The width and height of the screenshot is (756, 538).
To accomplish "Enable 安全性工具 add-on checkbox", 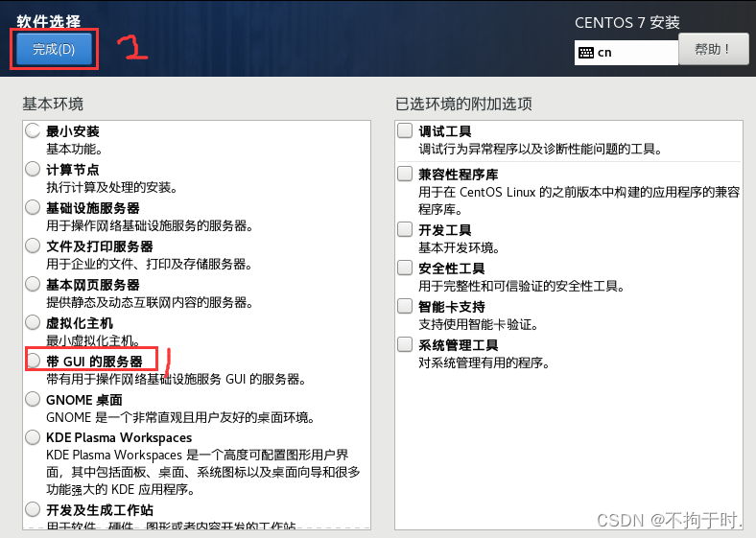I will [x=405, y=268].
